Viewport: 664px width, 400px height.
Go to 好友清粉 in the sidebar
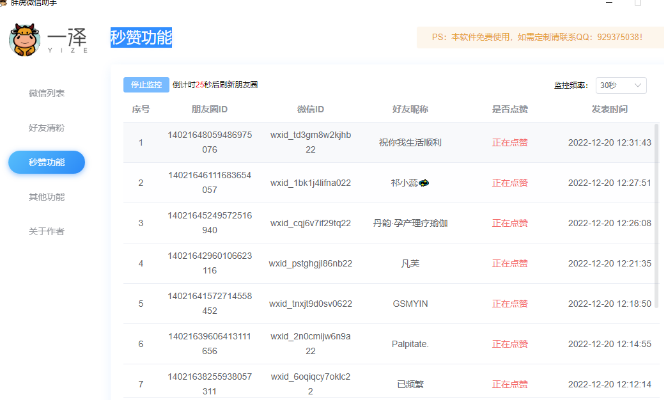pos(47,128)
